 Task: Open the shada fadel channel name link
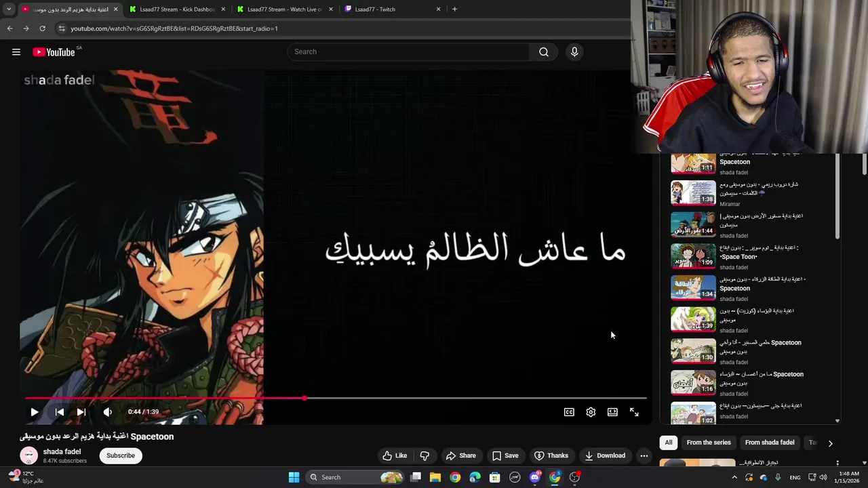(x=62, y=451)
